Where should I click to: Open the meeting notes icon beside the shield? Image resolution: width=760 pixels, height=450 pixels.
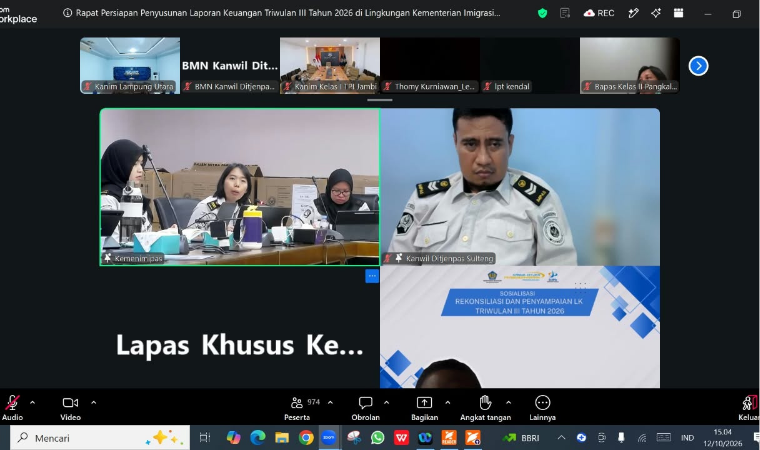565,13
